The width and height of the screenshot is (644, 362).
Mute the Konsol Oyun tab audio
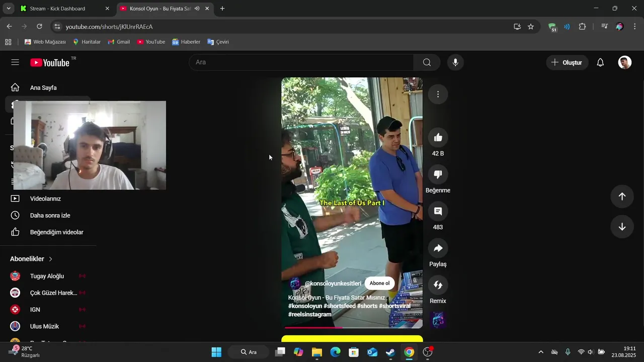(197, 9)
